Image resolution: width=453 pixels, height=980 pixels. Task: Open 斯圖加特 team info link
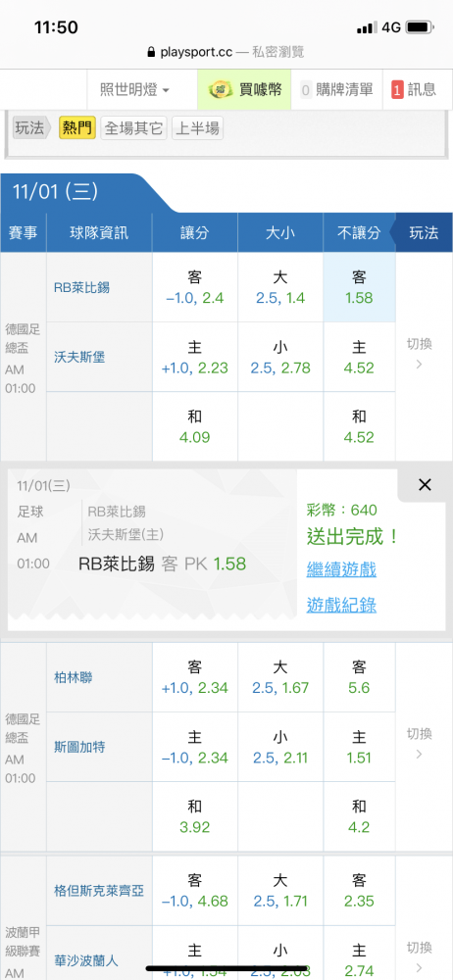click(x=79, y=747)
